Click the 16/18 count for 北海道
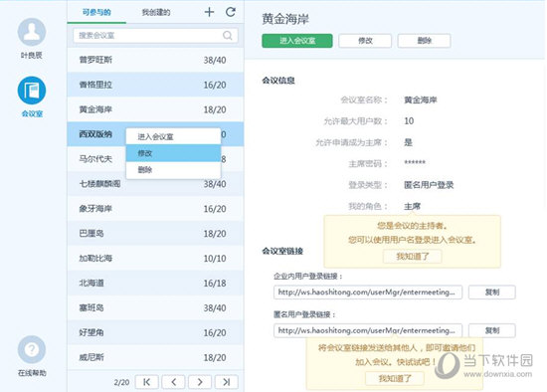This screenshot has height=392, width=547. click(x=215, y=284)
